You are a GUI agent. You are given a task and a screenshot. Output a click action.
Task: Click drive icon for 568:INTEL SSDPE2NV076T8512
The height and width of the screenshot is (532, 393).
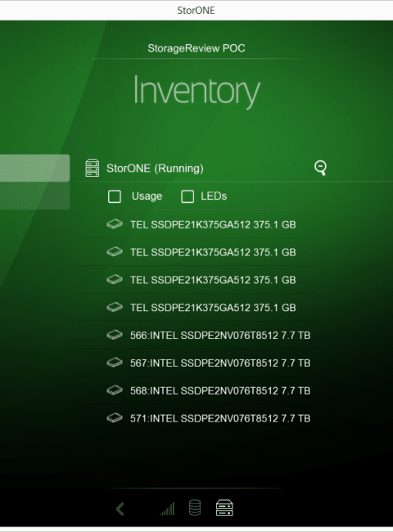[x=115, y=390]
